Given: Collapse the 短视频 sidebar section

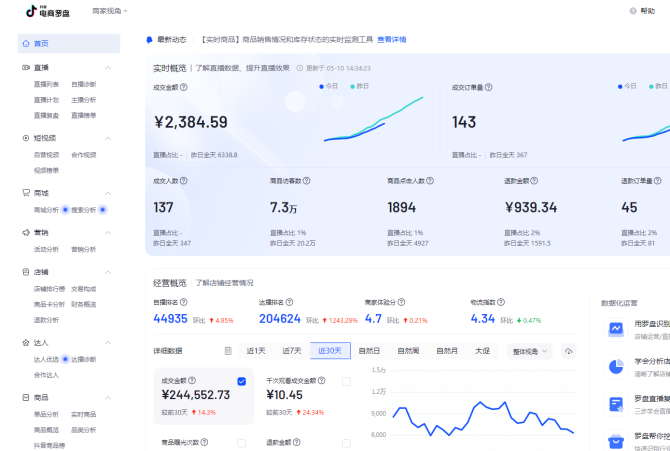Looking at the screenshot, I should pos(108,138).
